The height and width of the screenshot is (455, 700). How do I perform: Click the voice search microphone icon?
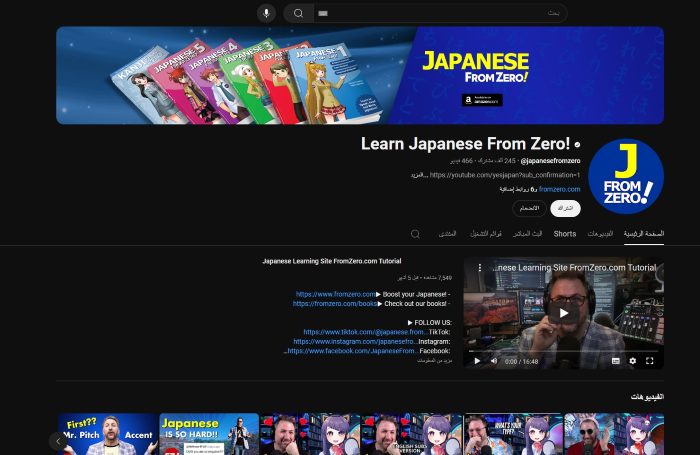[266, 13]
